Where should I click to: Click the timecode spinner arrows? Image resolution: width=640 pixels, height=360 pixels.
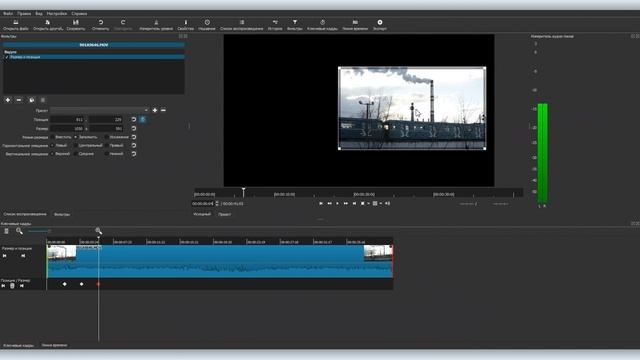tap(217, 203)
